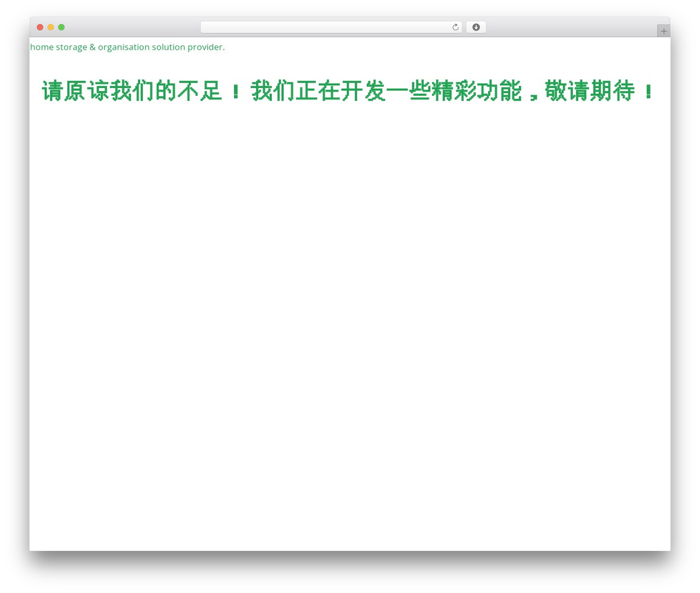Minimize the window with the yellow button
Viewport: 700px width, 593px height.
(50, 27)
